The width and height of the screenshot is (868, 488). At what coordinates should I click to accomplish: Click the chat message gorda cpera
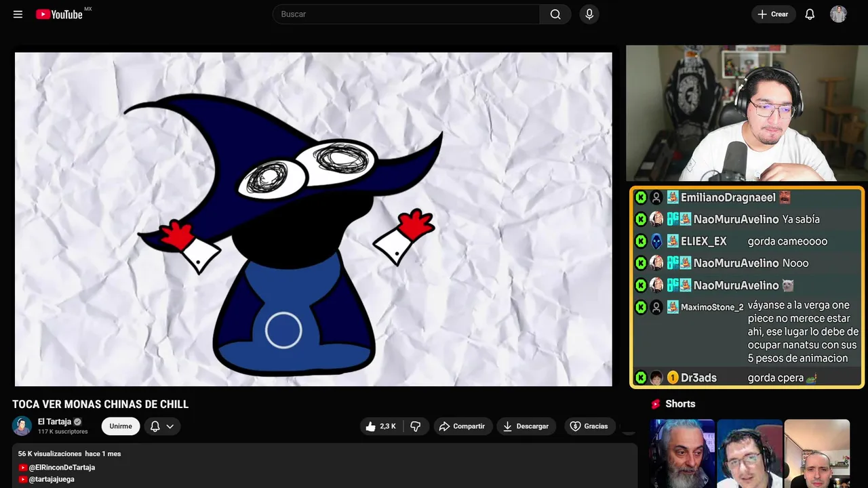pos(776,378)
